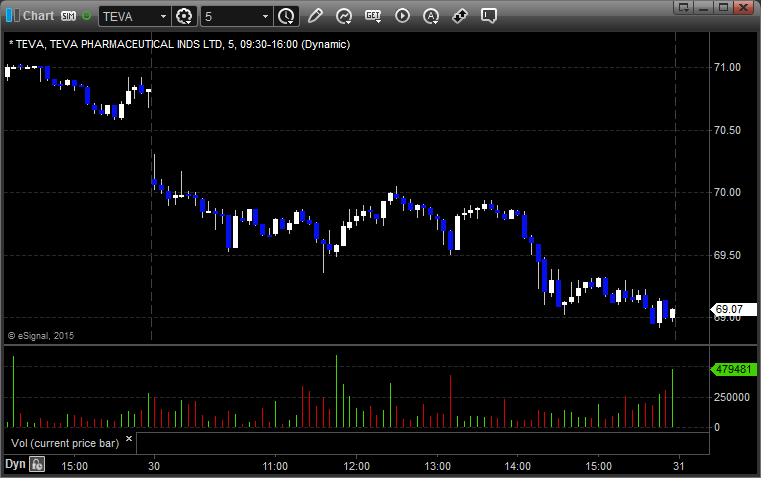Close the chart window
The height and width of the screenshot is (478, 761).
(743, 7)
